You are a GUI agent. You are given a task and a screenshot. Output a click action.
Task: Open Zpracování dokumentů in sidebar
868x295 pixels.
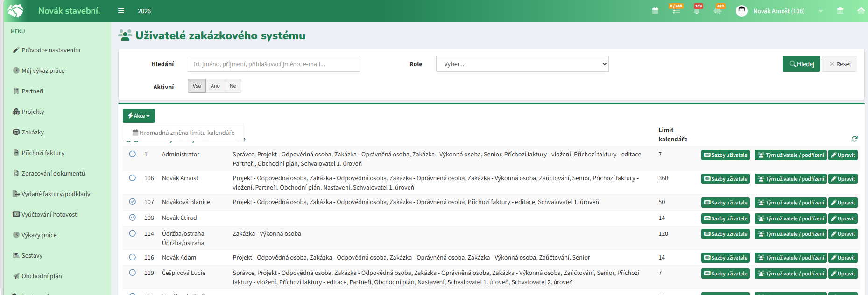53,173
